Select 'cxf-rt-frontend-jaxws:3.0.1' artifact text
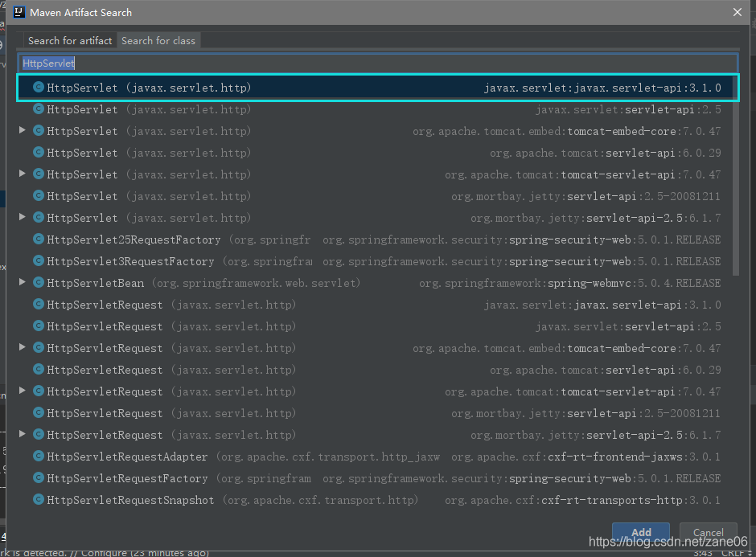The width and height of the screenshot is (756, 557). (x=634, y=457)
